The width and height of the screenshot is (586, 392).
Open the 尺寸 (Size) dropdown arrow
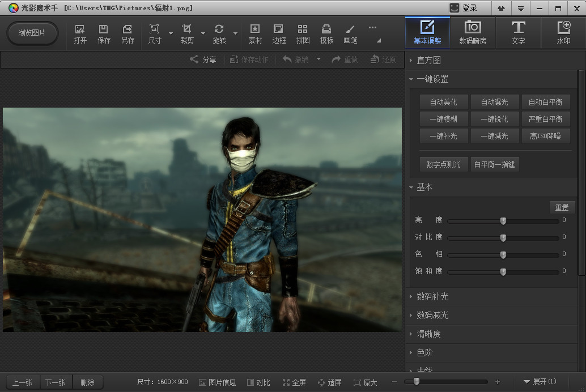tap(171, 33)
